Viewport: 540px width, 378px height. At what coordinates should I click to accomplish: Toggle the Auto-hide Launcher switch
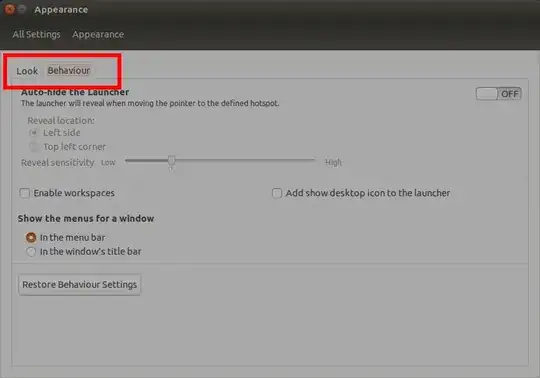point(498,94)
